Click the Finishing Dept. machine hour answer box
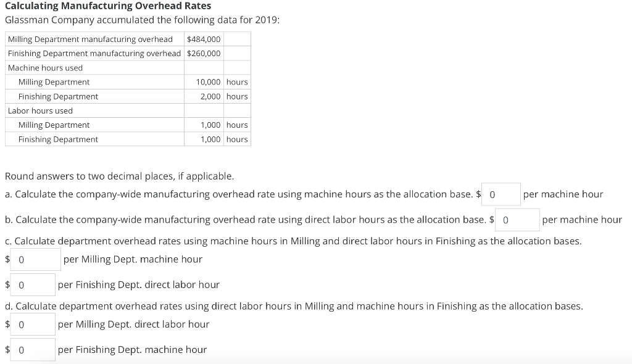Image resolution: width=632 pixels, height=364 pixels. (x=32, y=349)
